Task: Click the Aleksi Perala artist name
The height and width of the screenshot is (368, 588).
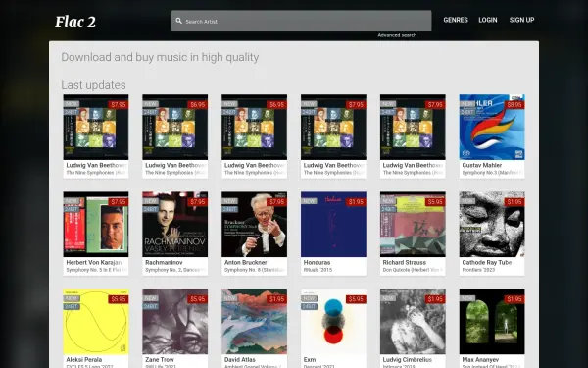Action: click(84, 360)
